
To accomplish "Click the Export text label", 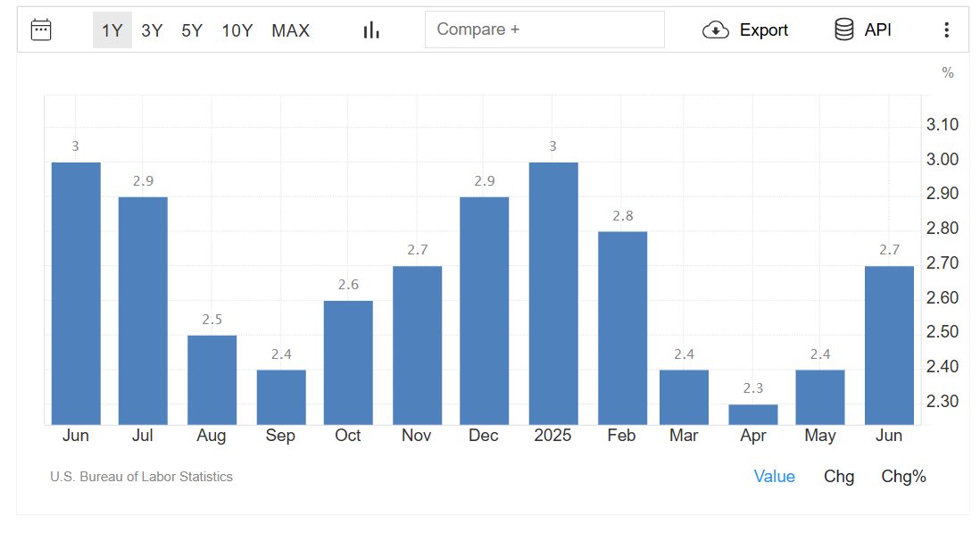I will [x=764, y=30].
